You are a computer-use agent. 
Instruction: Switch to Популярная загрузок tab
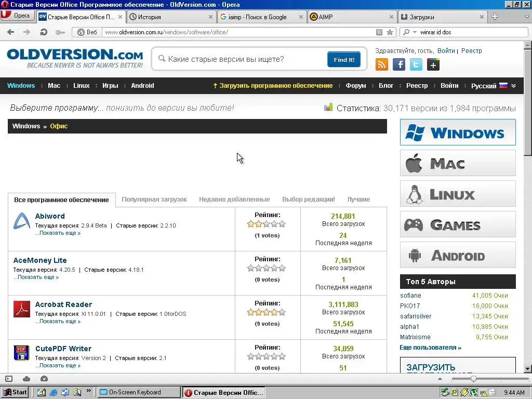(x=154, y=199)
